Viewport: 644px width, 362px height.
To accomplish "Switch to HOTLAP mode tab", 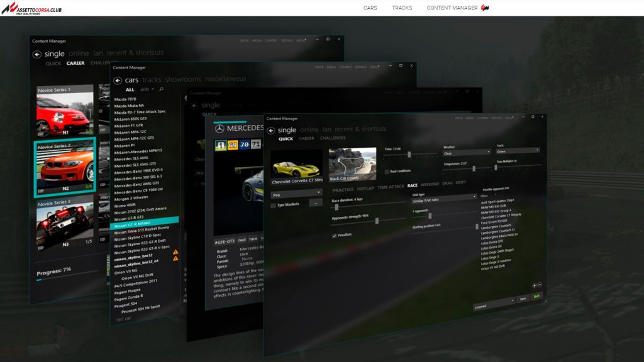I will pyautogui.click(x=365, y=189).
